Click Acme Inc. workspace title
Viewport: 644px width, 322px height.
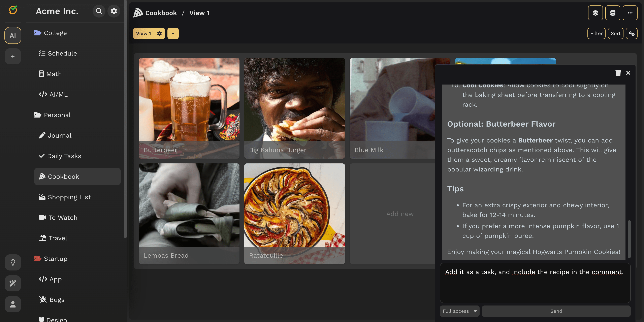point(57,11)
